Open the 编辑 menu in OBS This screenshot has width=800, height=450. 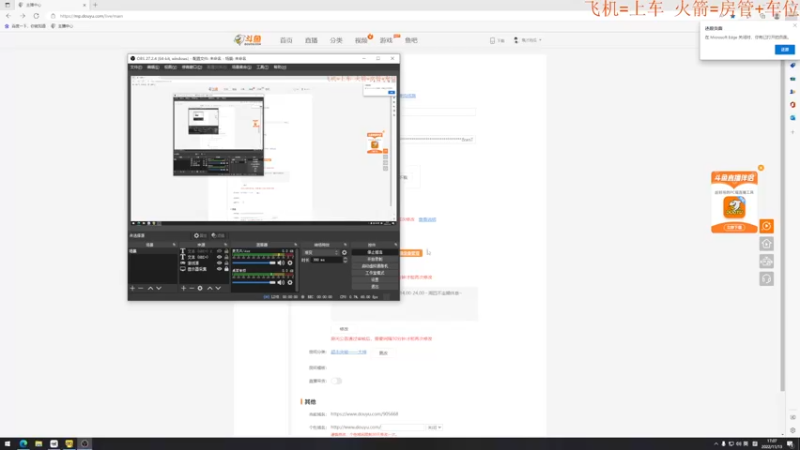click(x=153, y=67)
